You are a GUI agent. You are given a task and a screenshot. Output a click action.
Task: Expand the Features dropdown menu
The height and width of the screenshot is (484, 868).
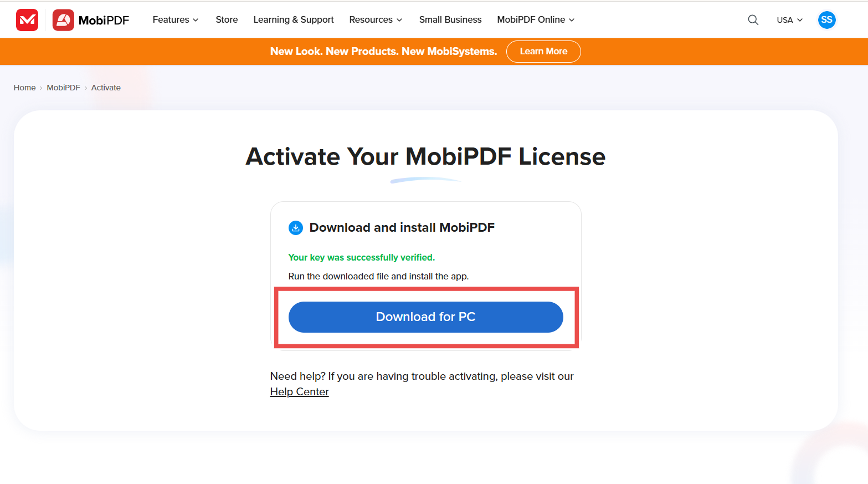click(175, 20)
